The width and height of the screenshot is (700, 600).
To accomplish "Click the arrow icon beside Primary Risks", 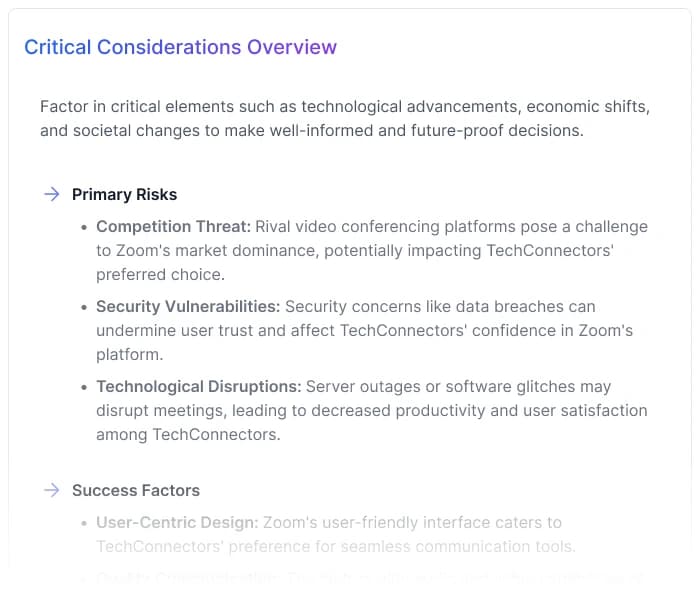I will (x=51, y=194).
